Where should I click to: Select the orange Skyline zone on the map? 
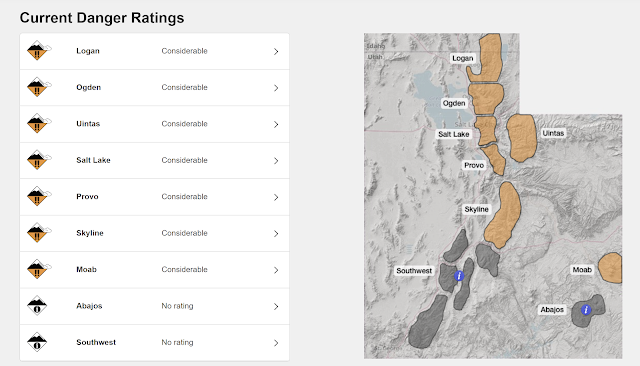click(504, 214)
